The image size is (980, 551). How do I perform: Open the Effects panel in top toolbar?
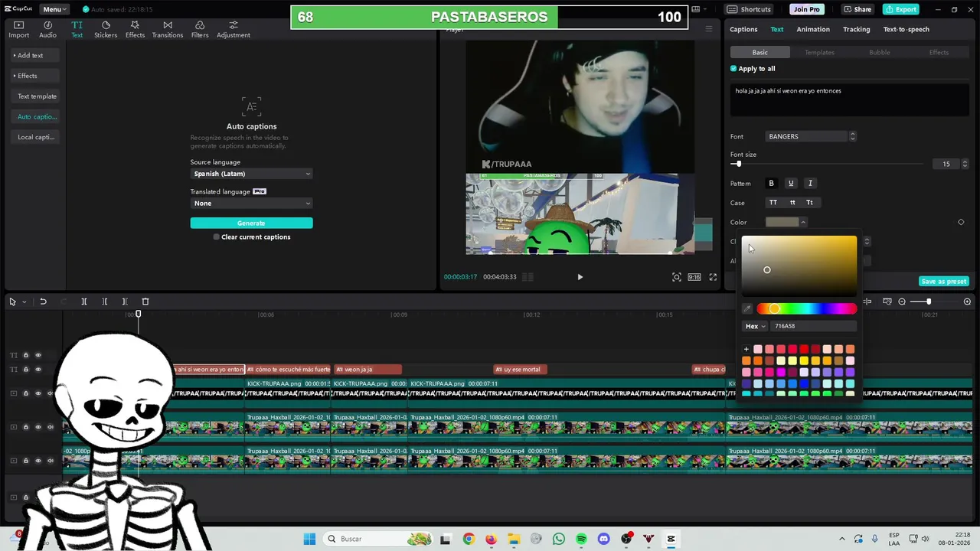(135, 30)
